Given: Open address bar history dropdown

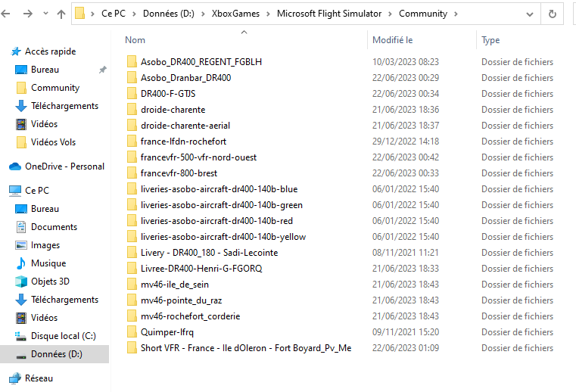Looking at the screenshot, I should (530, 14).
